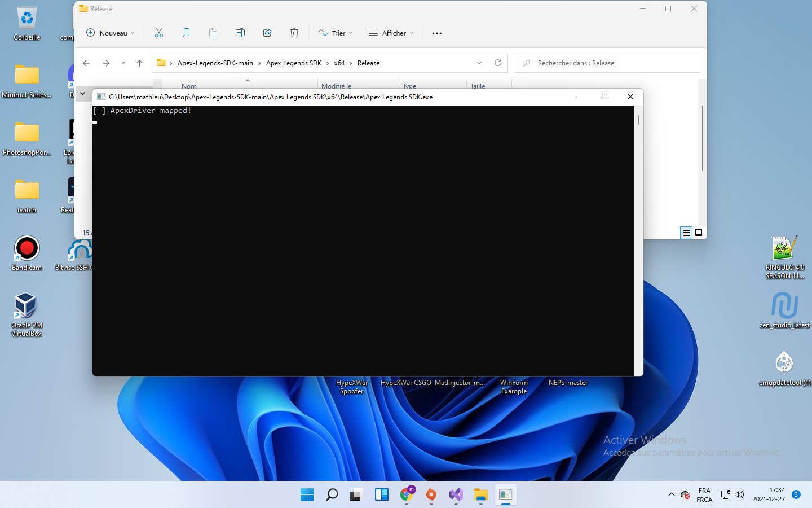
Task: Select the x64 breadcrumb in address bar
Action: pyautogui.click(x=339, y=63)
